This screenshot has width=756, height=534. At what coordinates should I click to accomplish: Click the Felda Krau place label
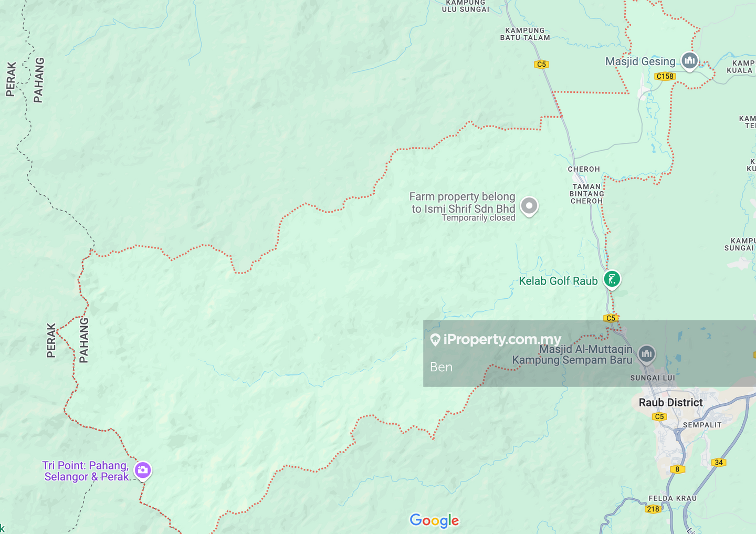[x=672, y=498]
